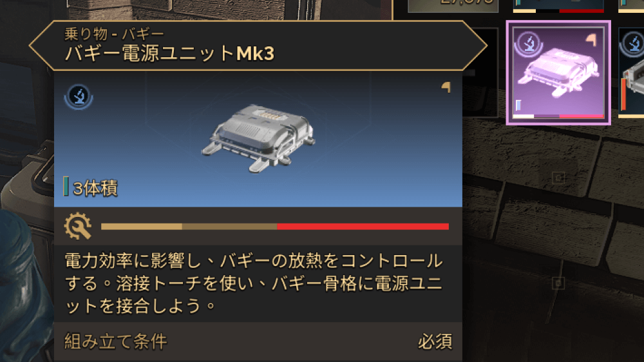
Task: Click the buggy power unit 3D image
Action: coord(258,138)
